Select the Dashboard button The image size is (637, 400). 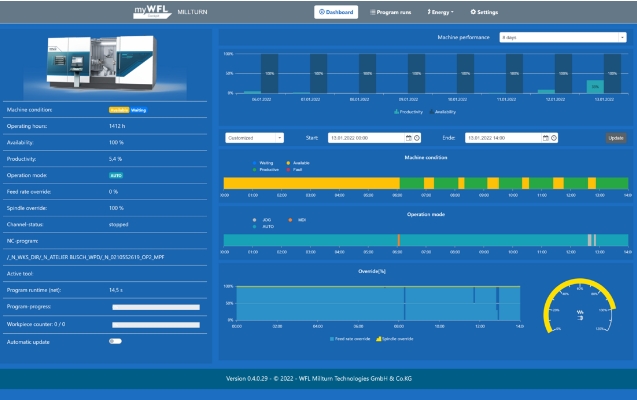pos(336,12)
